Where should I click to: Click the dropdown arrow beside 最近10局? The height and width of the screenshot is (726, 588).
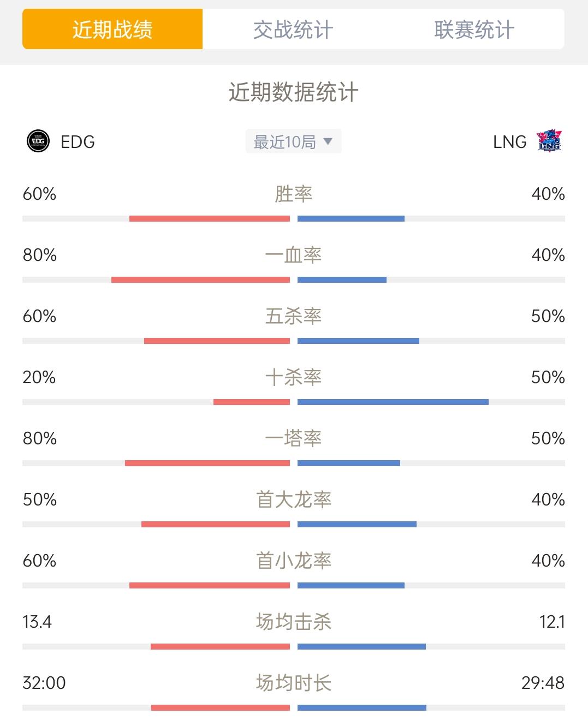pyautogui.click(x=328, y=141)
